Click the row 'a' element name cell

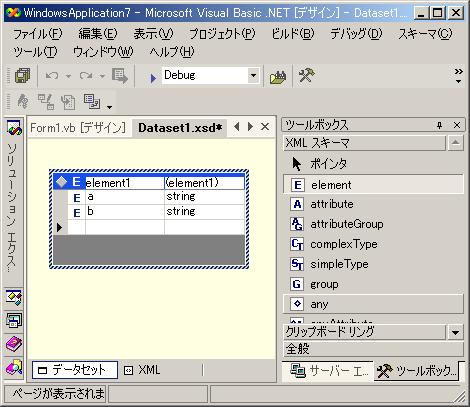(x=125, y=197)
